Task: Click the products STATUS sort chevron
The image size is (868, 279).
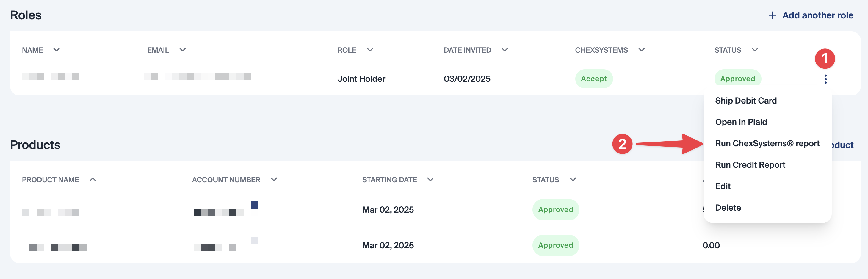Action: 573,180
